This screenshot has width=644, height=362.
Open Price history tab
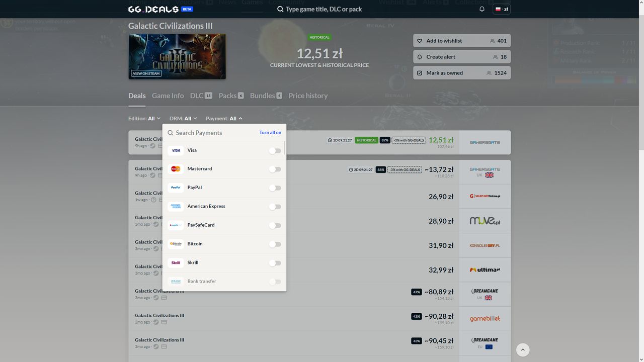pos(308,96)
